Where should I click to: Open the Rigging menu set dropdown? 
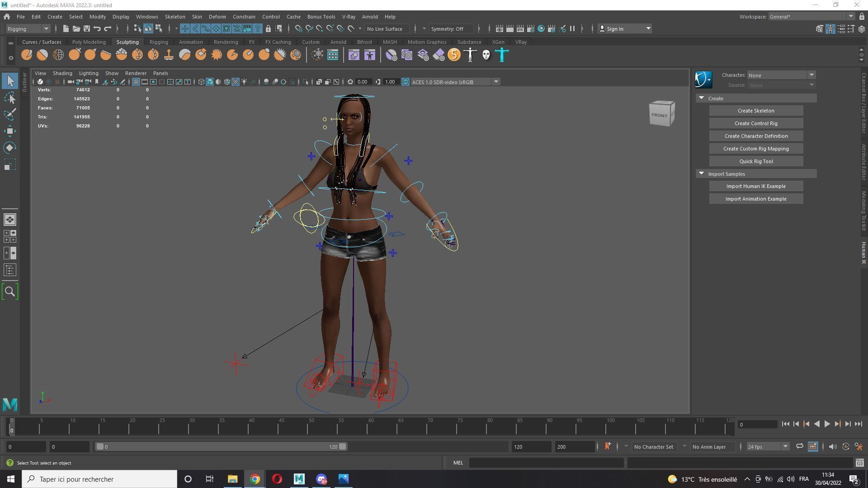pyautogui.click(x=28, y=28)
